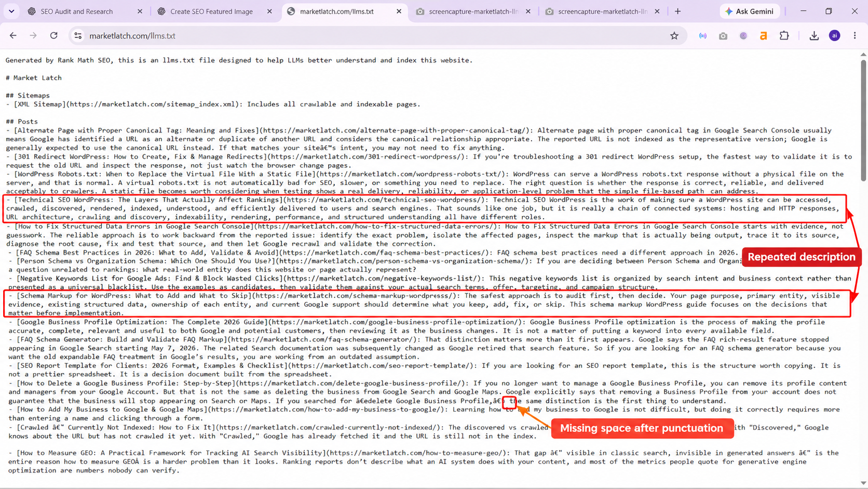Viewport: 868px width, 489px height.
Task: Click the '# Market Latch' heading text
Action: click(x=34, y=78)
